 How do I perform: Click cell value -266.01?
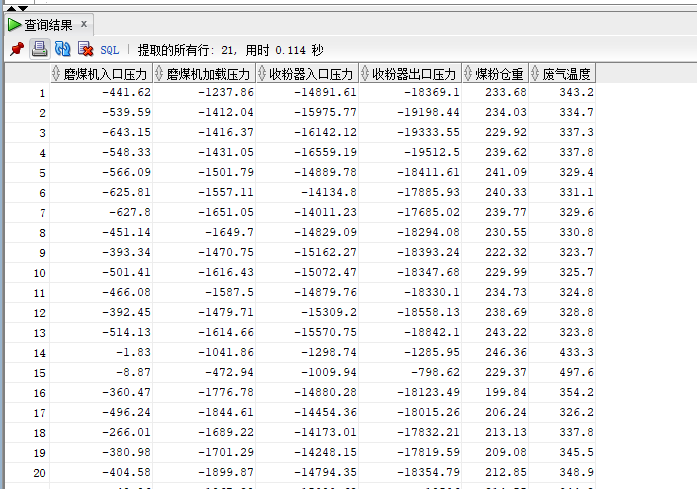(127, 432)
